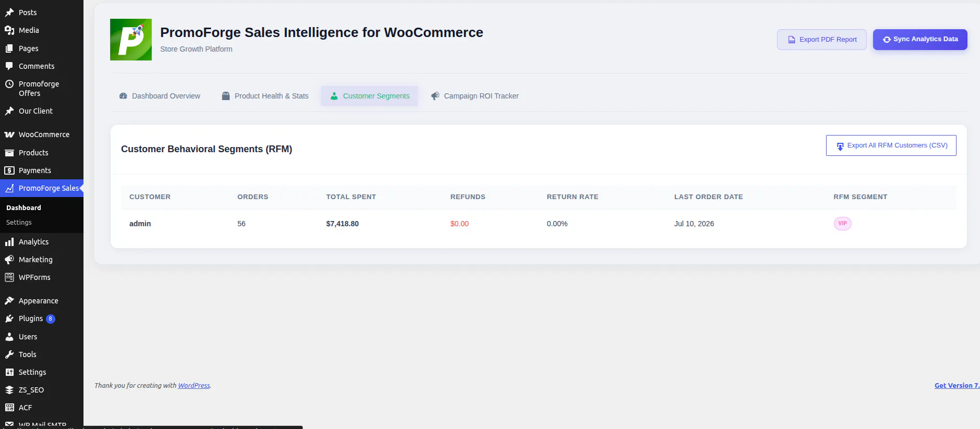Click the Our Client pin icon
Viewport: 980px width, 429px height.
(9, 111)
